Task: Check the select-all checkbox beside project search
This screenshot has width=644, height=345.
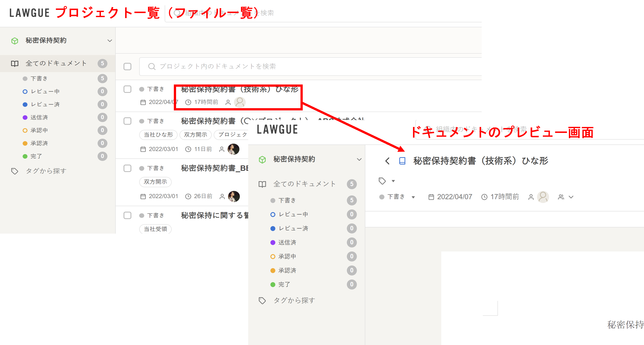Action: [x=127, y=67]
